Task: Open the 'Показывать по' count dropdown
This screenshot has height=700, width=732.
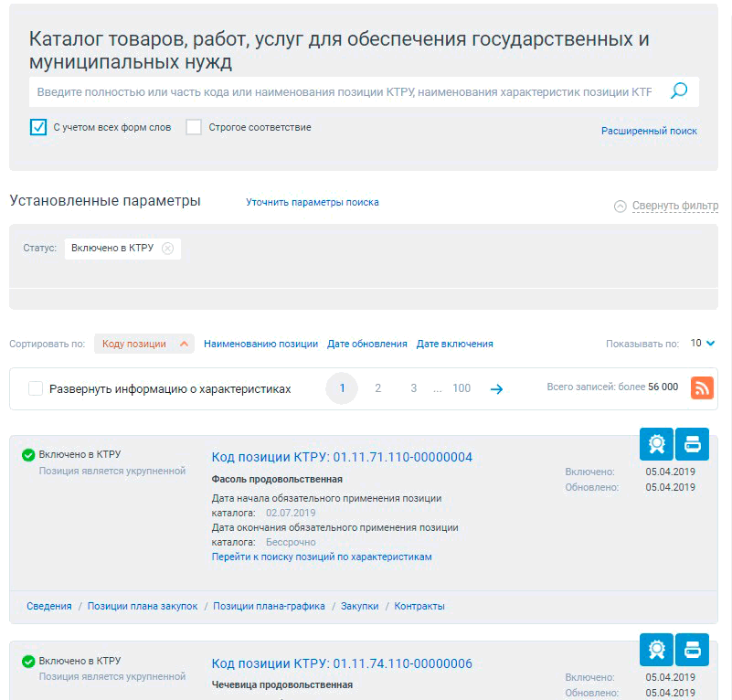Action: pyautogui.click(x=703, y=344)
